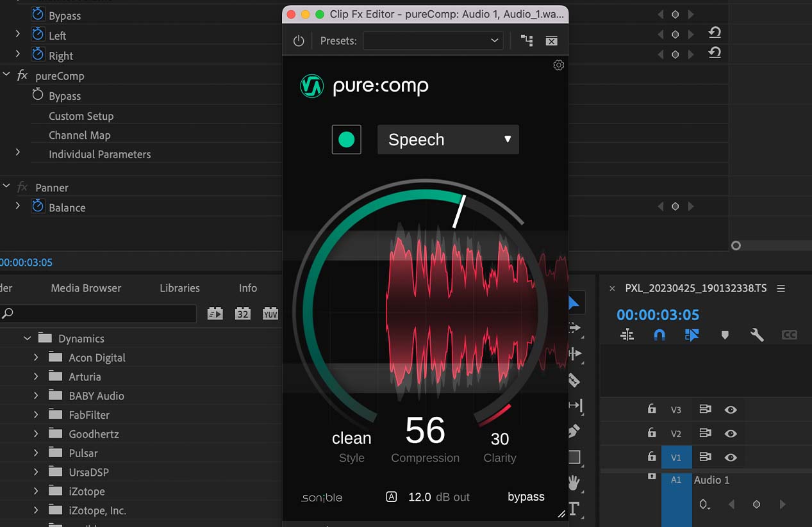Hide the V3 track output
The width and height of the screenshot is (812, 527).
tap(731, 410)
